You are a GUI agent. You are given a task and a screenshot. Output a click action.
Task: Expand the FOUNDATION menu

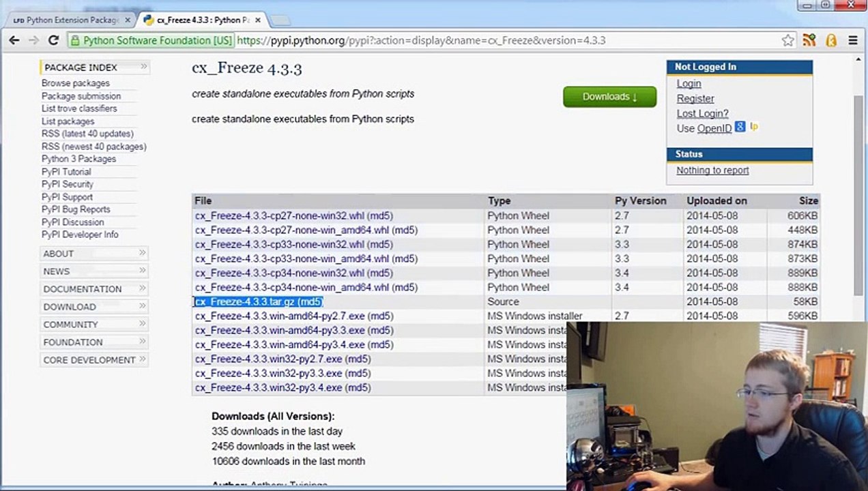(x=95, y=342)
